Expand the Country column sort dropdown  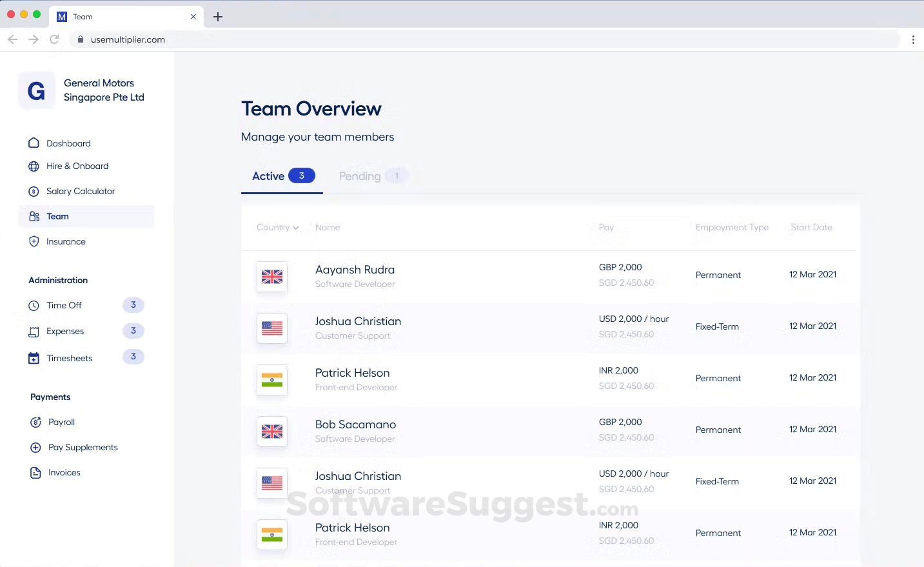click(x=278, y=228)
